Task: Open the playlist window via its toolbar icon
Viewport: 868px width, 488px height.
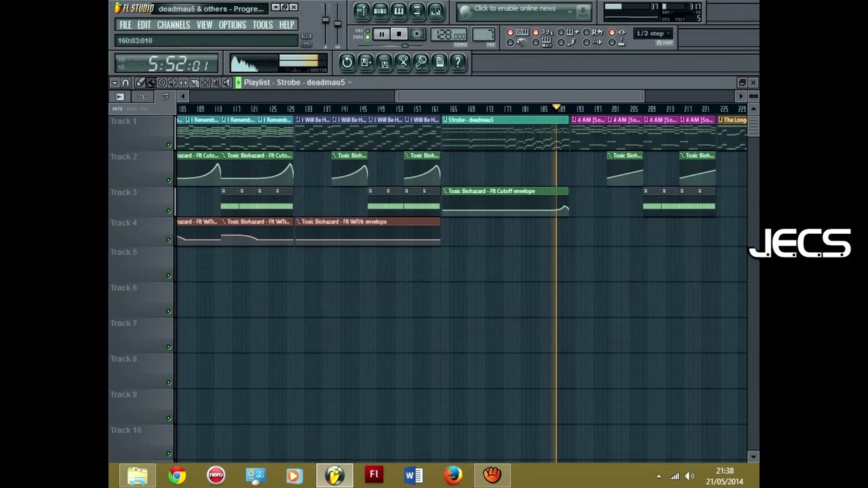Action: click(361, 11)
